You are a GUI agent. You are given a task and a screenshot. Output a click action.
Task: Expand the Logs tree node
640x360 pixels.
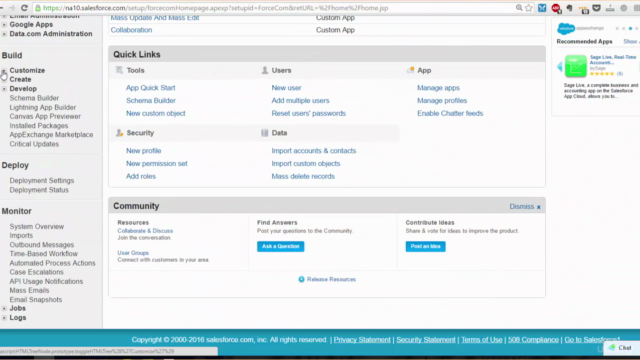[x=4, y=318]
